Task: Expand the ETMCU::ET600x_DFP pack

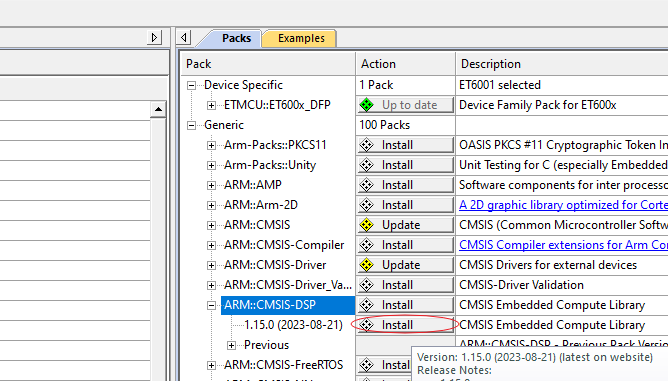Action: coord(211,105)
